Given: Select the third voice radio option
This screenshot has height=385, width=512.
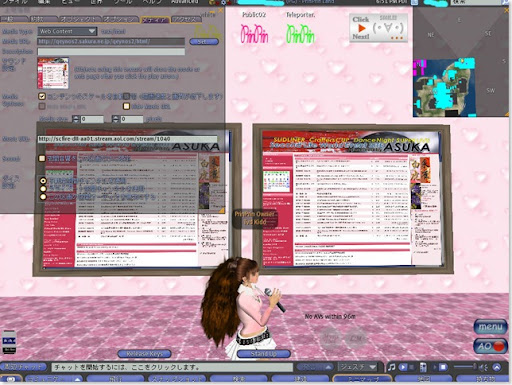Looking at the screenshot, I should pyautogui.click(x=43, y=197).
